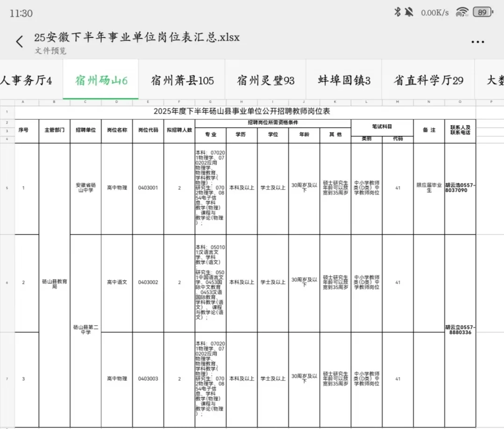The width and height of the screenshot is (504, 429).
Task: Open the 宿州萧县105 sheet tab
Action: [182, 80]
